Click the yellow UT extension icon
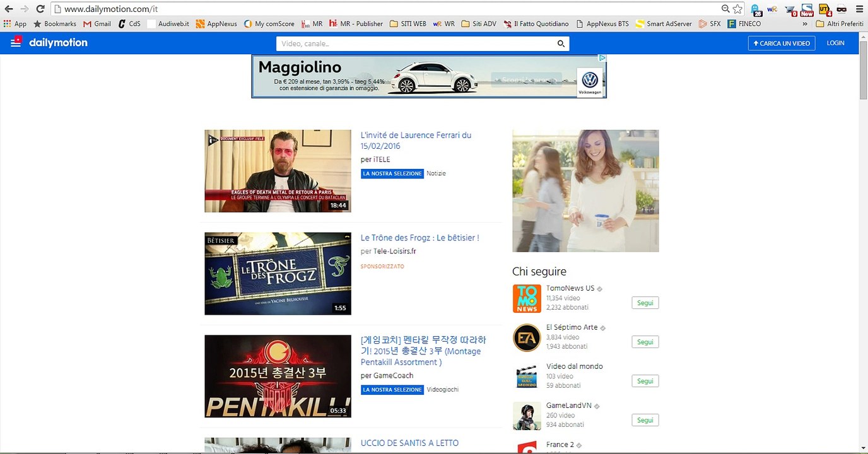 pyautogui.click(x=824, y=9)
